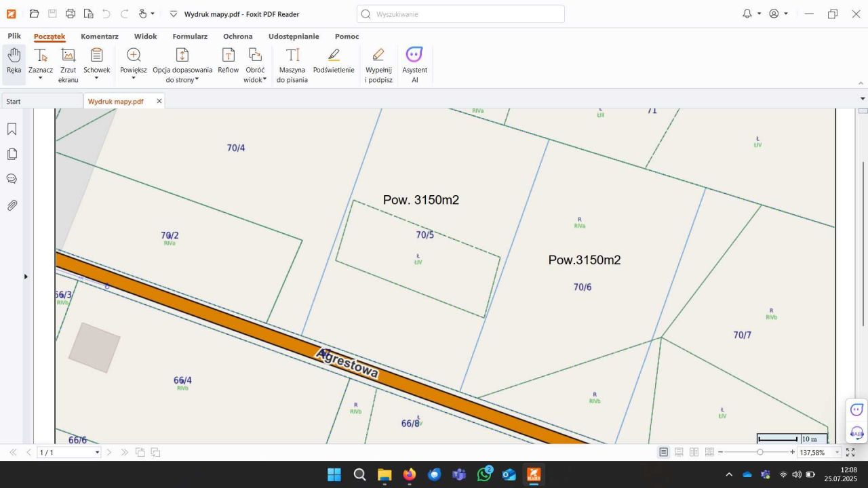Click the Wyszukiwanie search field
The height and width of the screenshot is (488, 868).
pos(461,14)
